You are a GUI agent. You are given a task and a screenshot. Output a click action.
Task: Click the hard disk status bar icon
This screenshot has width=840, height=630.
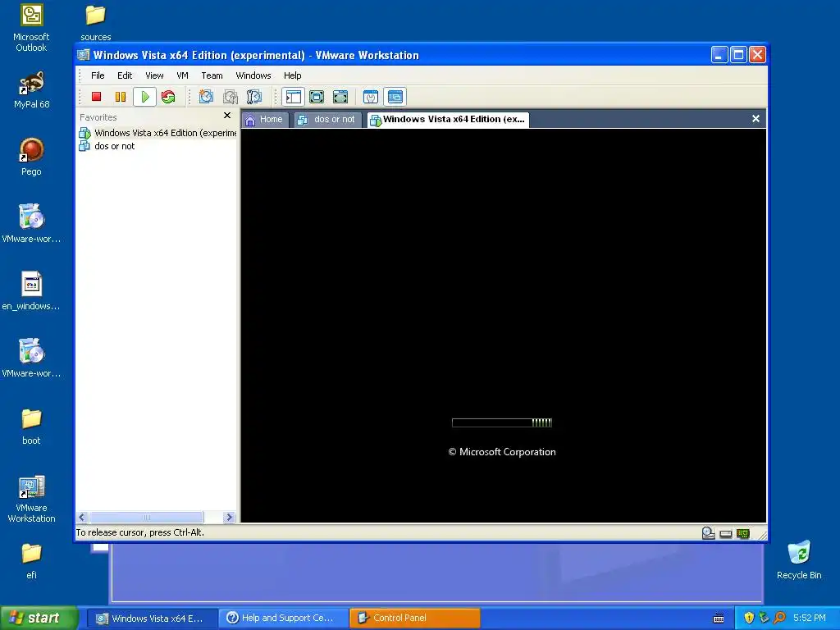(708, 533)
